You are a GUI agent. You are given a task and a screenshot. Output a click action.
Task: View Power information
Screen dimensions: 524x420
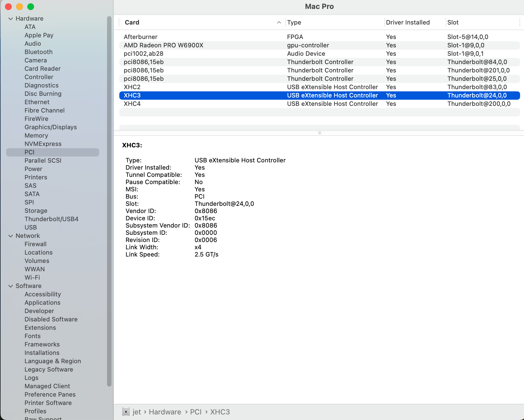(33, 169)
